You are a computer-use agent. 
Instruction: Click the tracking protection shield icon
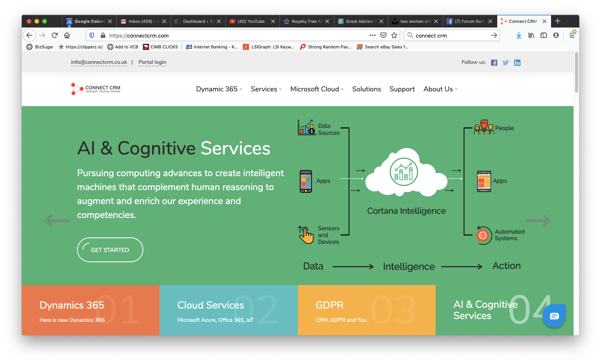pyautogui.click(x=92, y=35)
